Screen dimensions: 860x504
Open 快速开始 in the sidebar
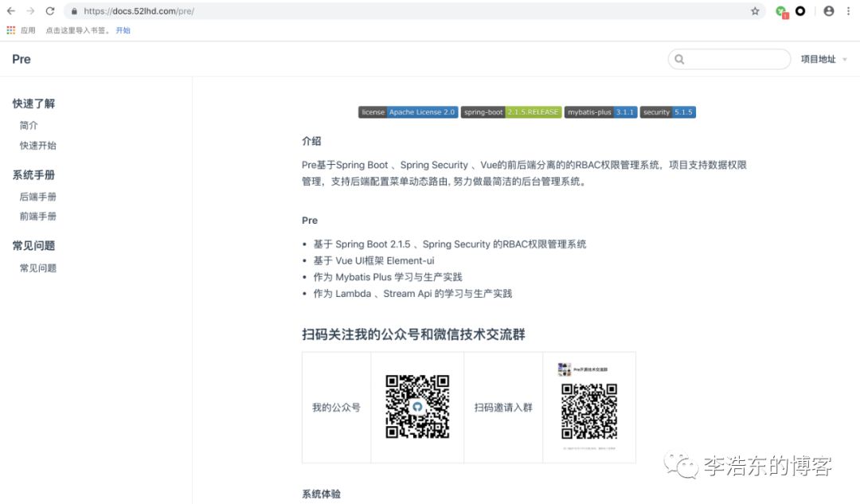38,146
